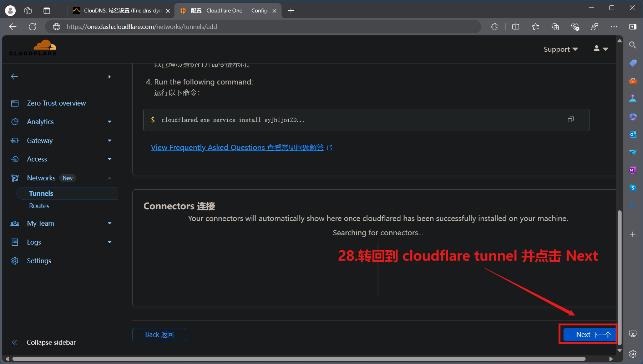This screenshot has width=643, height=364.
Task: Click the My Team sidebar icon
Action: (x=15, y=224)
